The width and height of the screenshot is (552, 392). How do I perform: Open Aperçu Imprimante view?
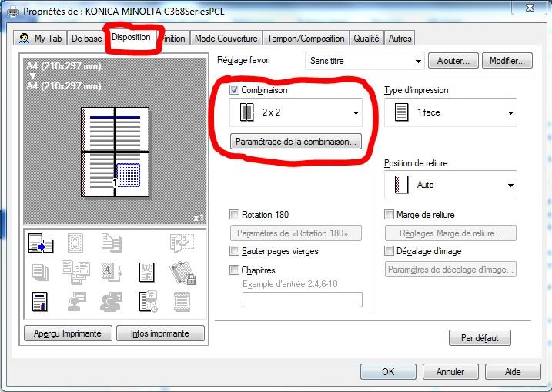(x=68, y=333)
